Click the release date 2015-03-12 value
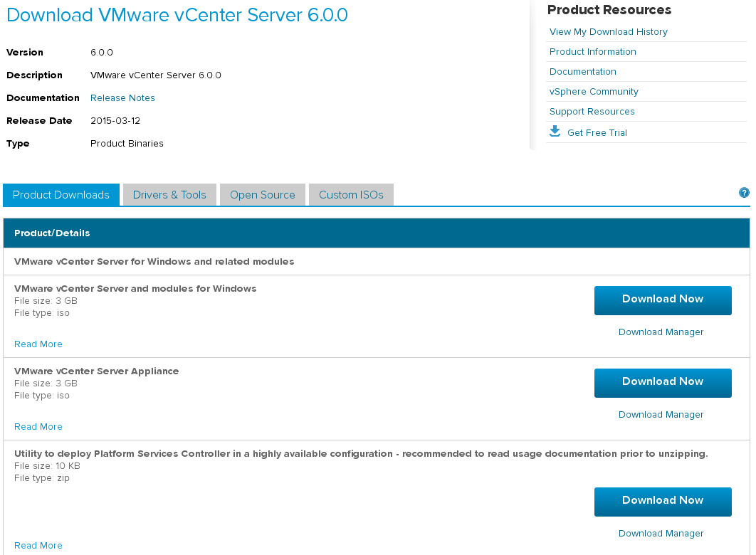This screenshot has width=756, height=555. tap(115, 120)
